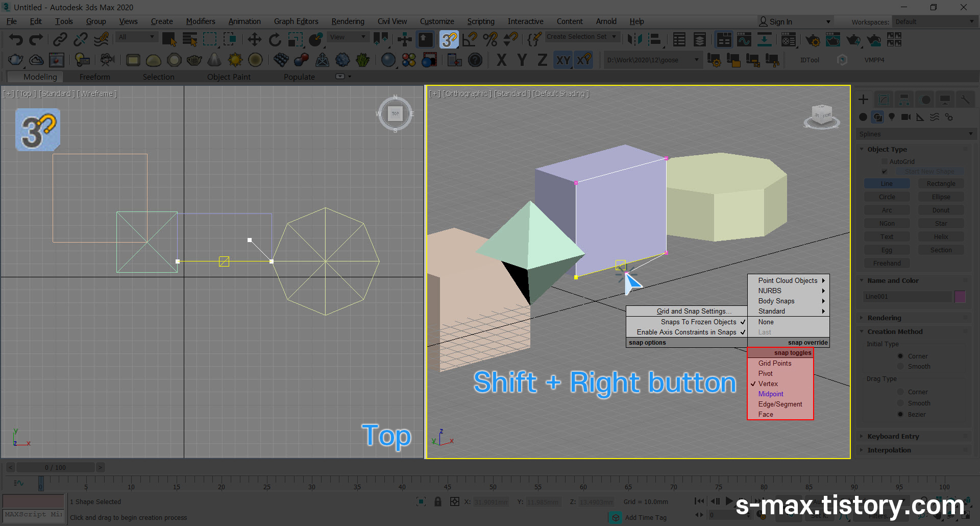Click the 0 / 100 time slider
Screen dimensions: 980x526
(55, 467)
